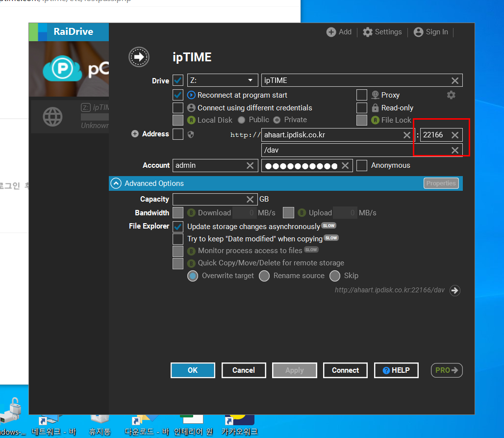Viewport: 504px width, 438px height.
Task: Open the Z: drive letter dropdown
Action: tap(223, 80)
